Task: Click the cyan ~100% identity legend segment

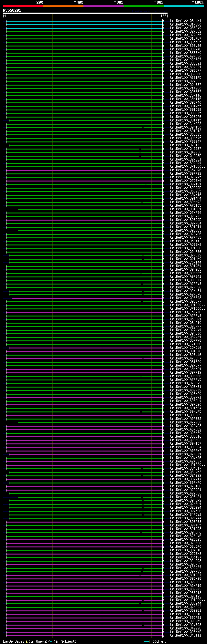Action: coord(183,6)
